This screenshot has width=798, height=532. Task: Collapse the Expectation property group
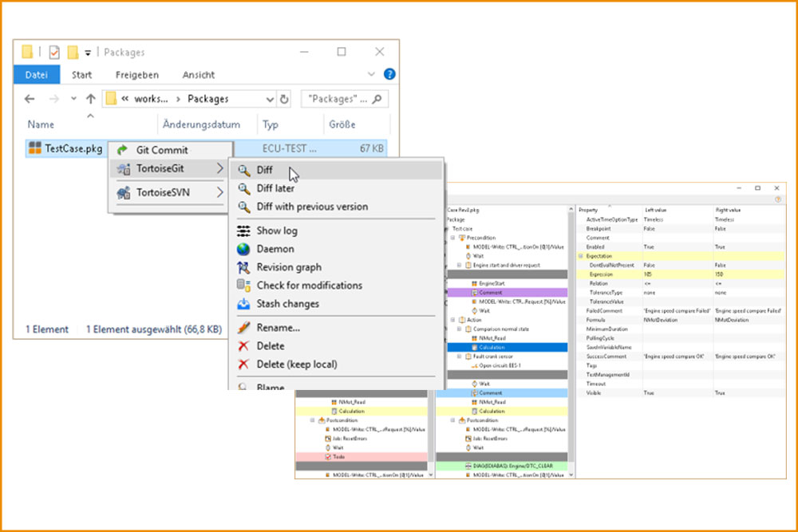[580, 256]
